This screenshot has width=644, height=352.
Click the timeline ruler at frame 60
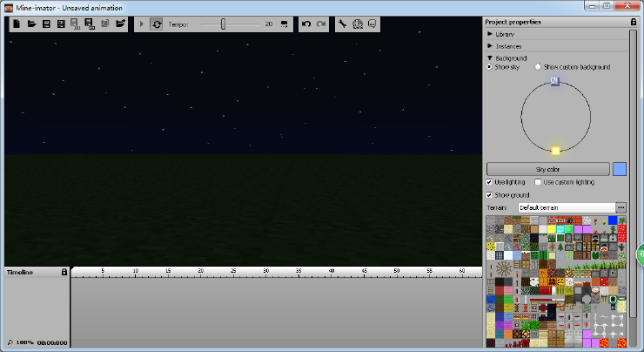pos(462,272)
